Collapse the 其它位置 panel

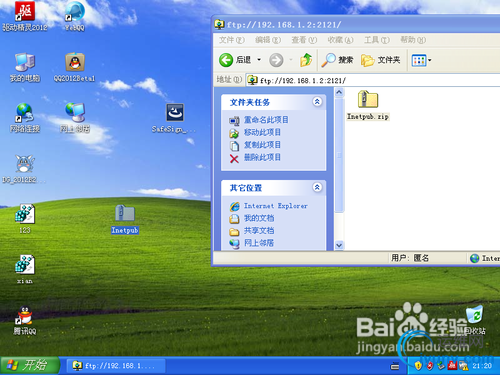[x=317, y=187]
